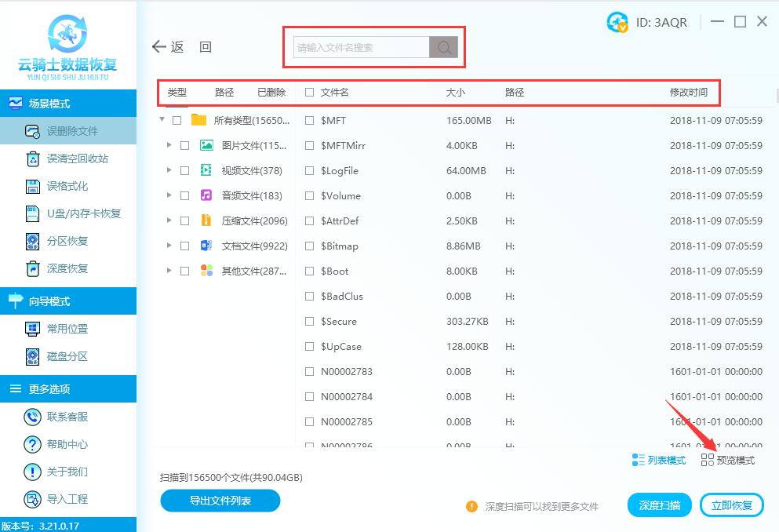Click the search magnifier icon
Image resolution: width=779 pixels, height=532 pixels.
443,46
